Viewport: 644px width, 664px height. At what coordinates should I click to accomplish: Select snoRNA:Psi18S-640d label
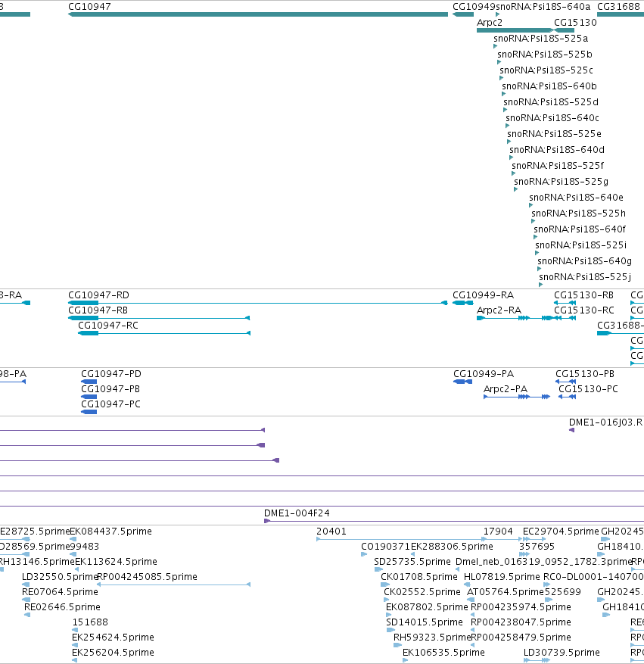coord(557,149)
